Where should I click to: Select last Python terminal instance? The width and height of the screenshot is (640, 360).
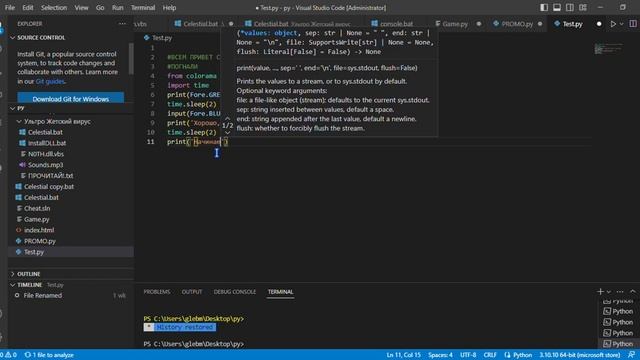618,344
